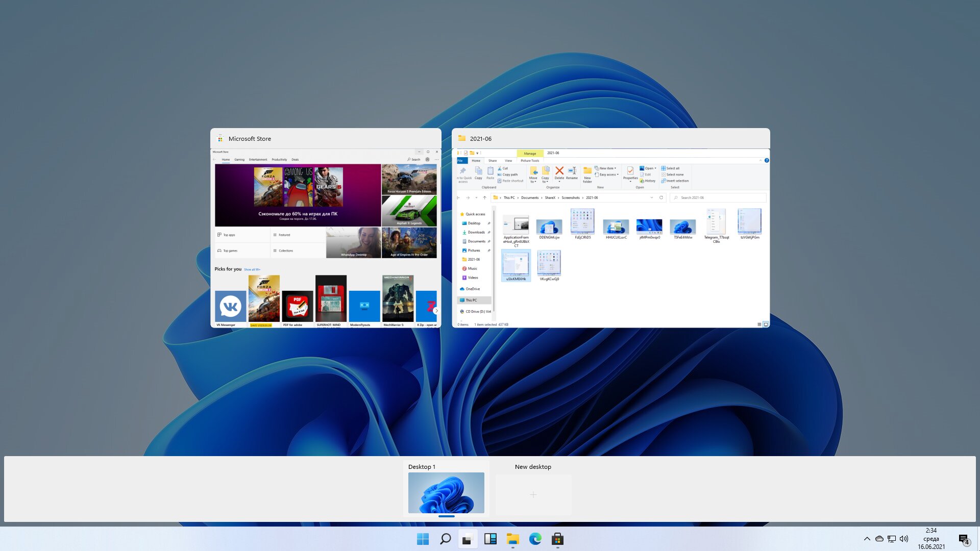980x551 pixels.
Task: Expand the hidden tray icons chevron
Action: (867, 539)
